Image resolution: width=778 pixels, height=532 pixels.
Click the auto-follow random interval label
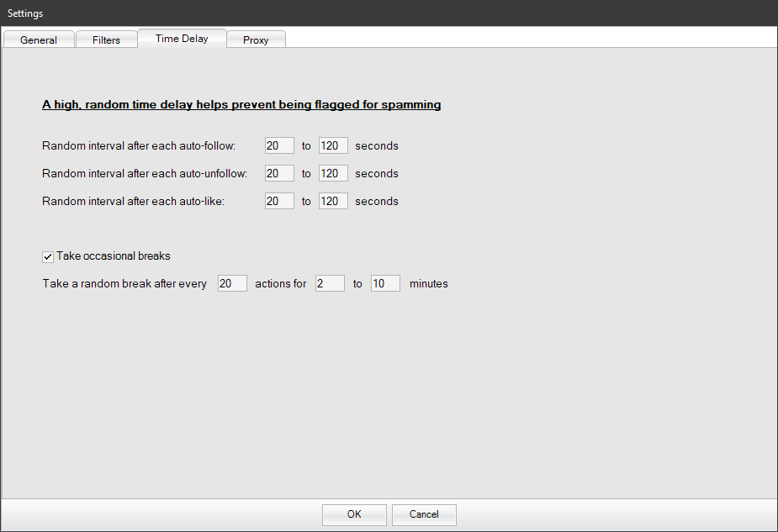[x=139, y=145]
